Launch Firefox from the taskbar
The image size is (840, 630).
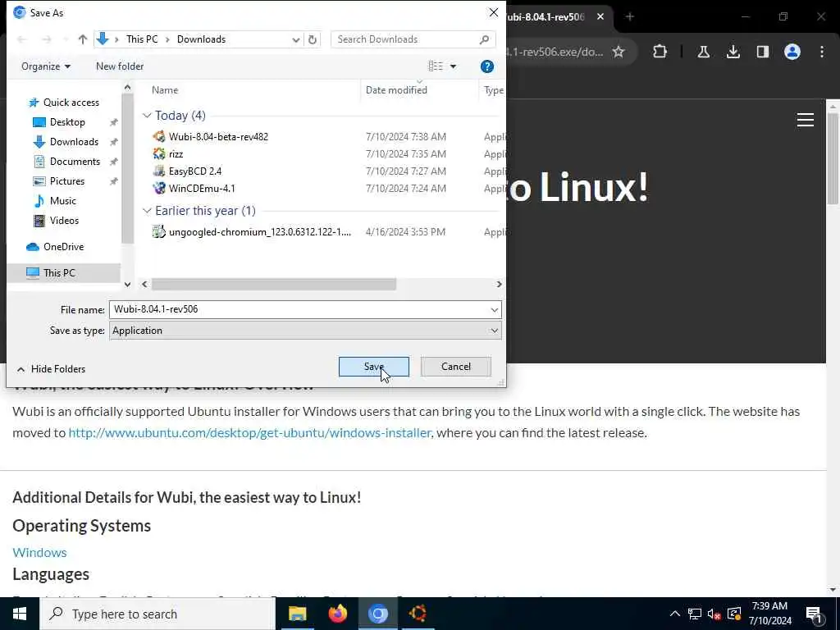[337, 614]
